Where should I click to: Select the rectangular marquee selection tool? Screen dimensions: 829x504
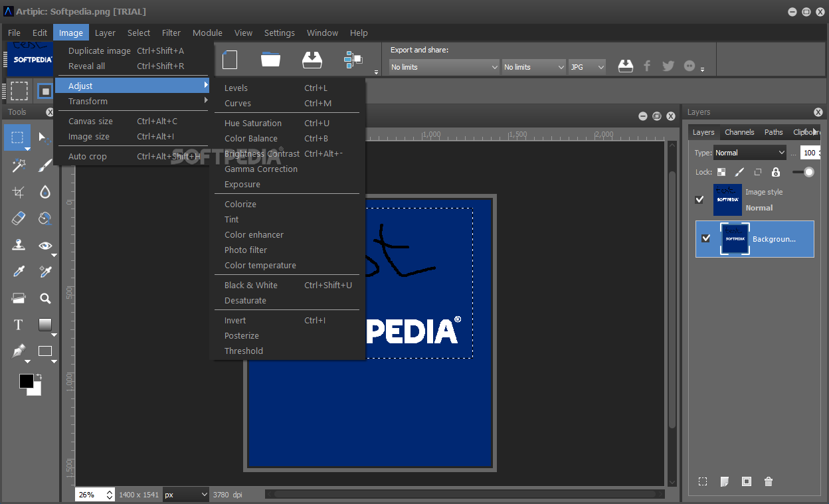click(18, 138)
